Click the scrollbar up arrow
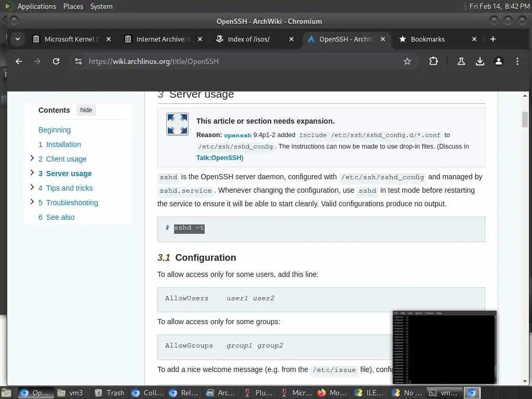The image size is (532, 399). coord(525,96)
